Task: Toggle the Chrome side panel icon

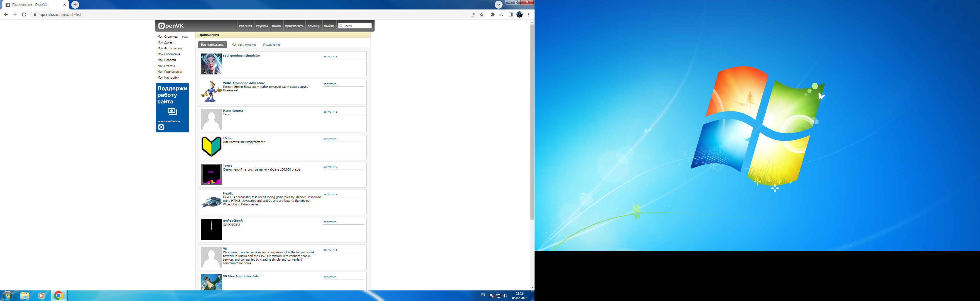Action: (x=511, y=14)
